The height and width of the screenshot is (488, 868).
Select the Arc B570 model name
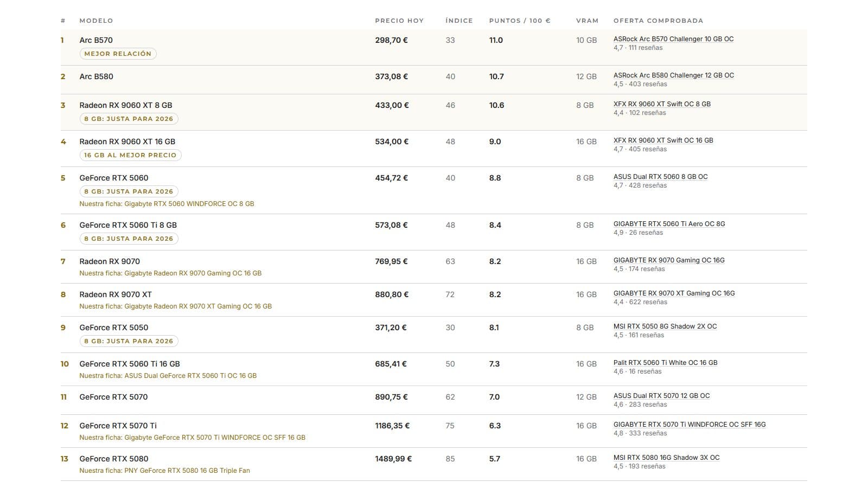(96, 40)
